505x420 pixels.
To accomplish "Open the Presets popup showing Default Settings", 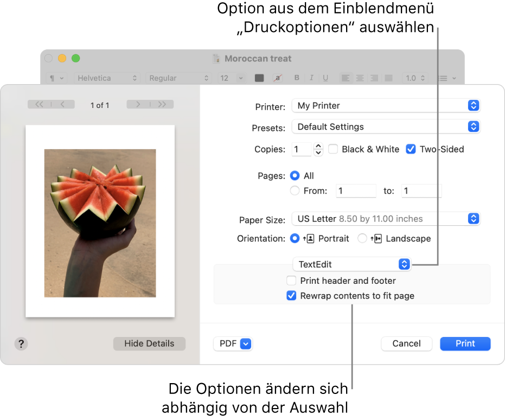I will pyautogui.click(x=386, y=126).
